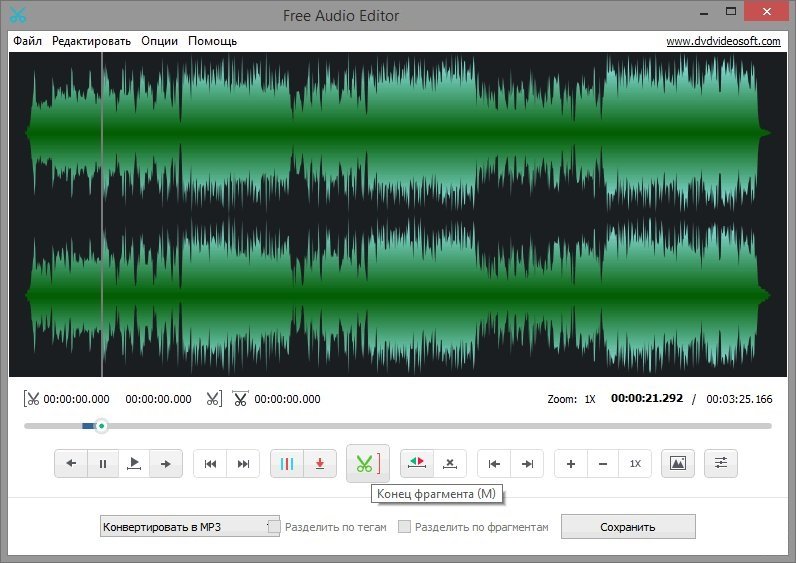This screenshot has width=796, height=563.
Task: Reset zoom with the 1X button
Action: (x=634, y=464)
